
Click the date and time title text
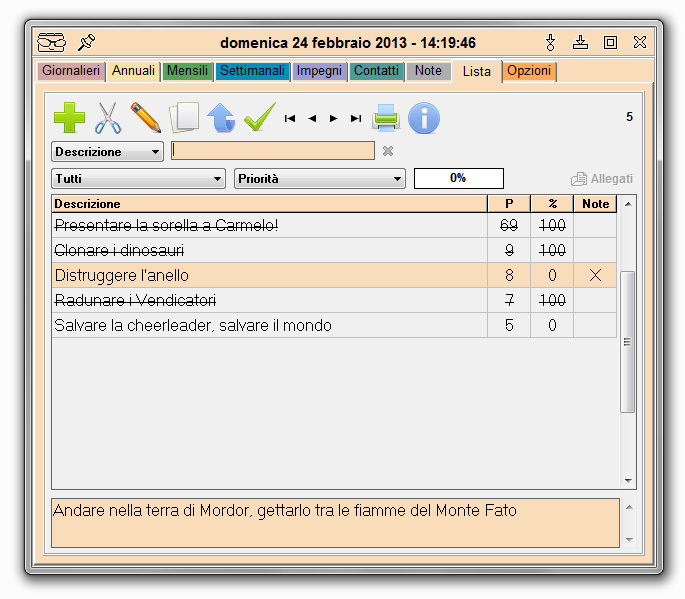point(348,43)
